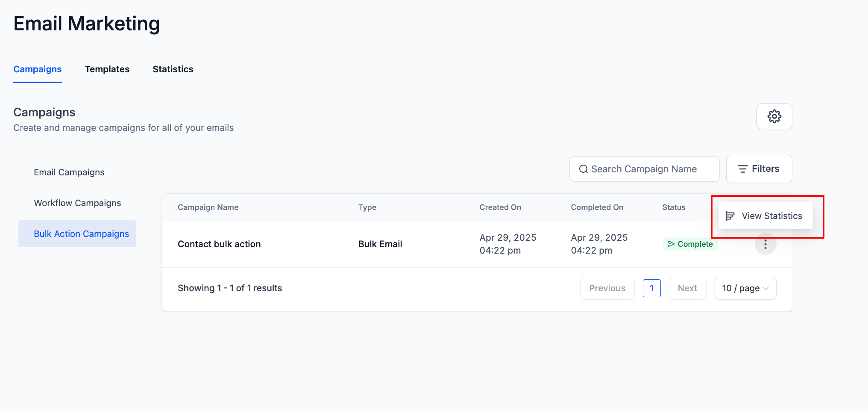Image resolution: width=868 pixels, height=411 pixels.
Task: Open Workflow Campaigns in sidebar
Action: tap(77, 203)
